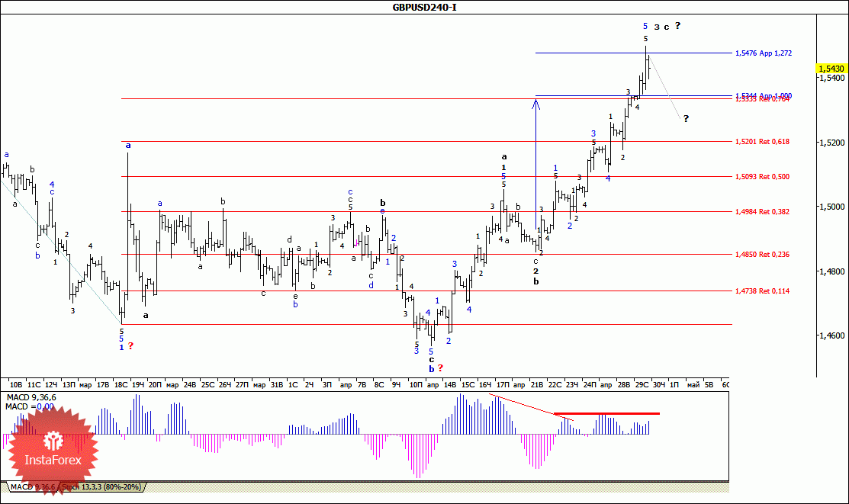Click the 1,5400 price scale value
Viewport: 849px width, 504px height.
pos(831,78)
